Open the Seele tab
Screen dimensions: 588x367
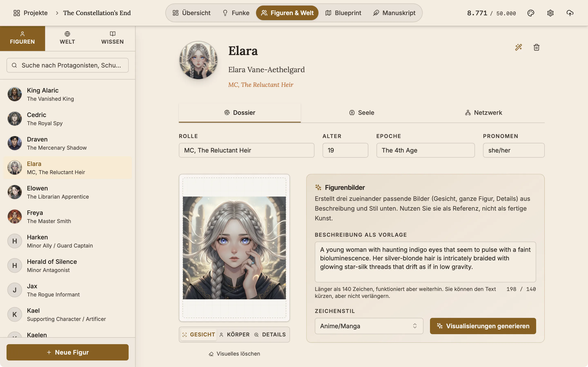362,113
